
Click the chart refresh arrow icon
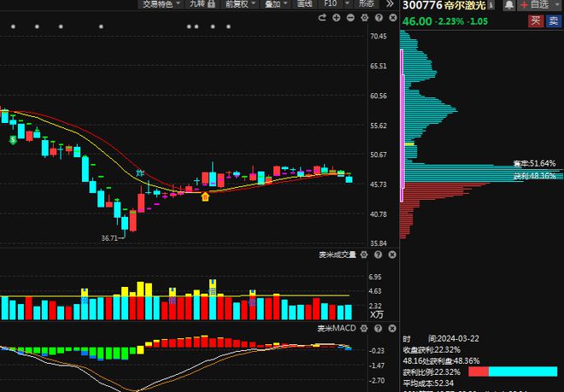(x=322, y=17)
